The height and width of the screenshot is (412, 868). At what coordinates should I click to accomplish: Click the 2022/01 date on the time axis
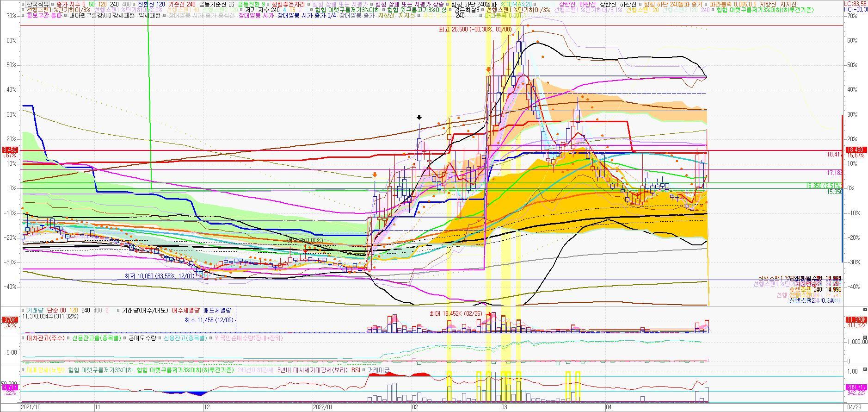[322, 407]
